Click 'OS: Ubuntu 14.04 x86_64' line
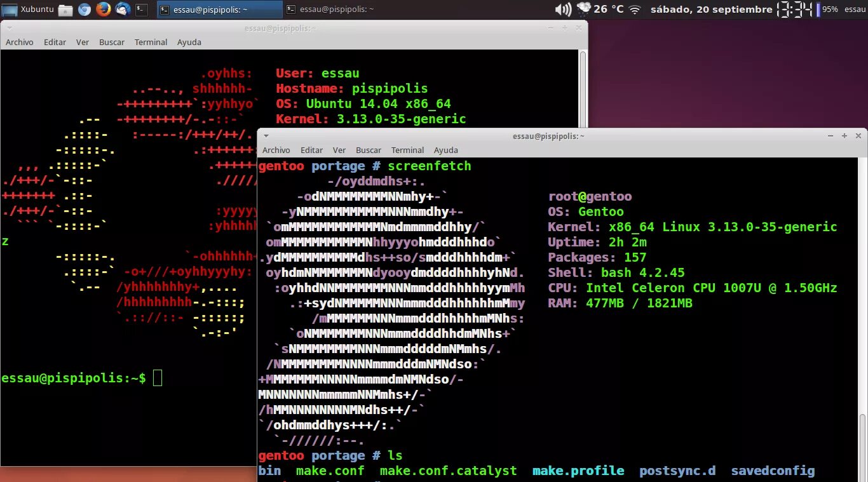The width and height of the screenshot is (868, 482). (363, 104)
